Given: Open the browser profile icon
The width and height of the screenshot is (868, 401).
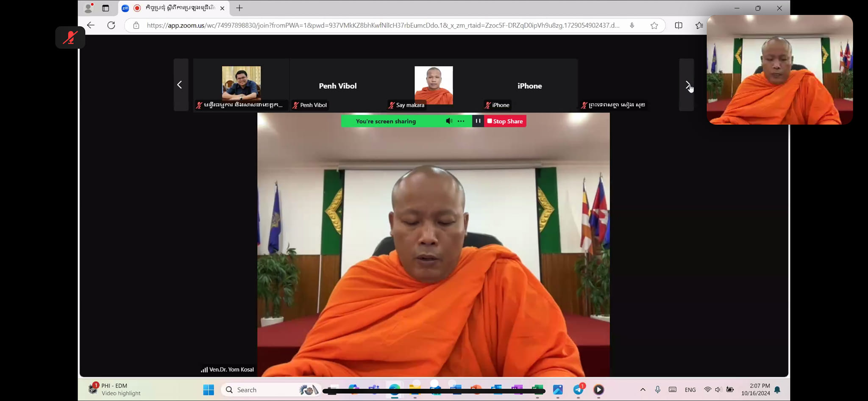Looking at the screenshot, I should (89, 8).
